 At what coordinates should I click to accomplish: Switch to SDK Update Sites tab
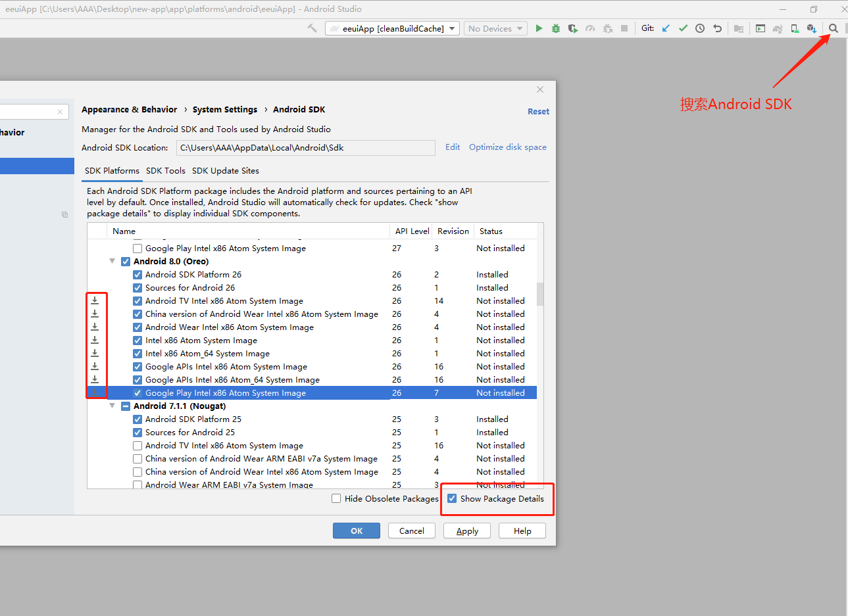click(x=226, y=170)
